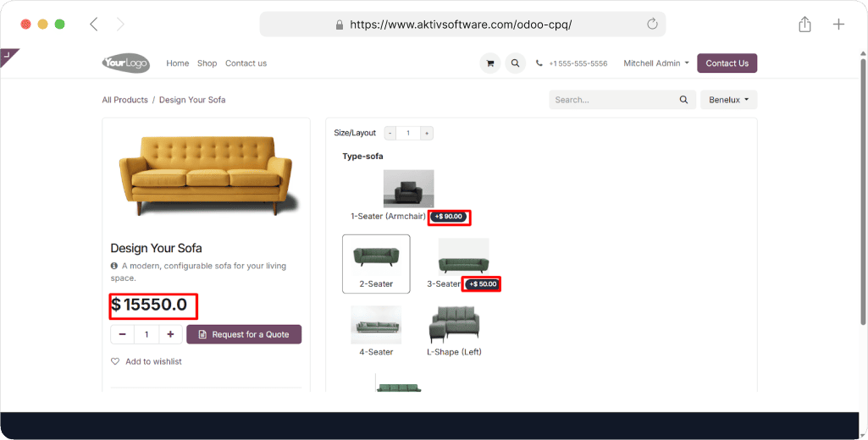Go to the Home menu item
Screen dimensions: 868x440
177,63
